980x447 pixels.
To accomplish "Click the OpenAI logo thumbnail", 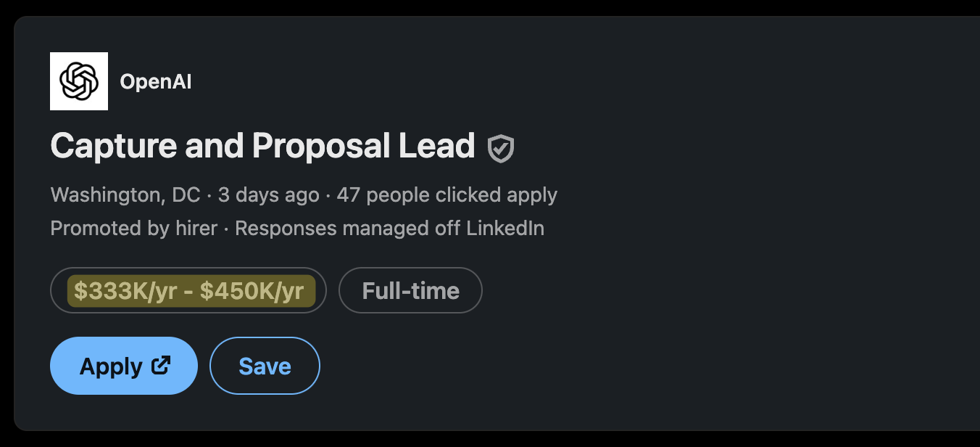I will (x=79, y=81).
